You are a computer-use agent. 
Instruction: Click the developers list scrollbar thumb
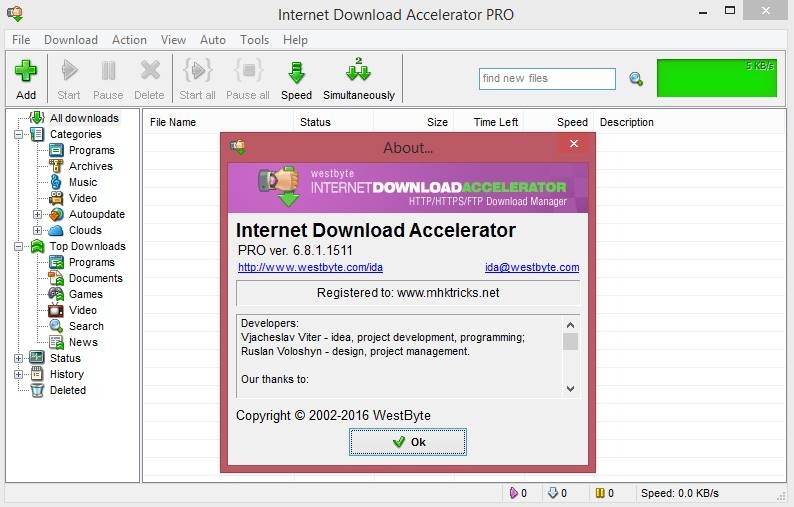tap(570, 342)
